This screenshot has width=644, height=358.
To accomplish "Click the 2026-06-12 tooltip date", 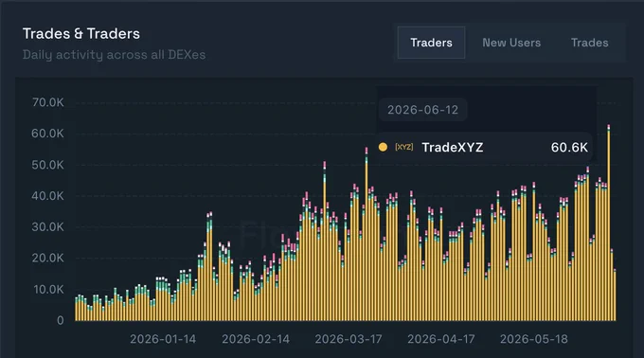I will click(x=422, y=110).
